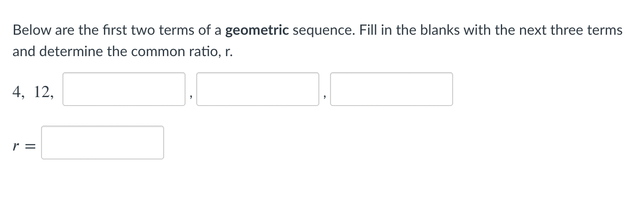Click the first blank after 12
This screenshot has width=644, height=204.
pos(124,89)
